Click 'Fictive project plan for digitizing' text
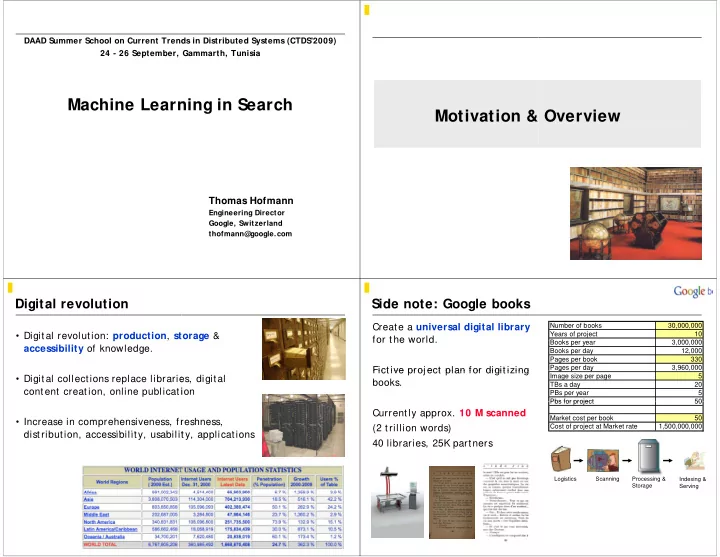720x557 pixels. pyautogui.click(x=450, y=370)
